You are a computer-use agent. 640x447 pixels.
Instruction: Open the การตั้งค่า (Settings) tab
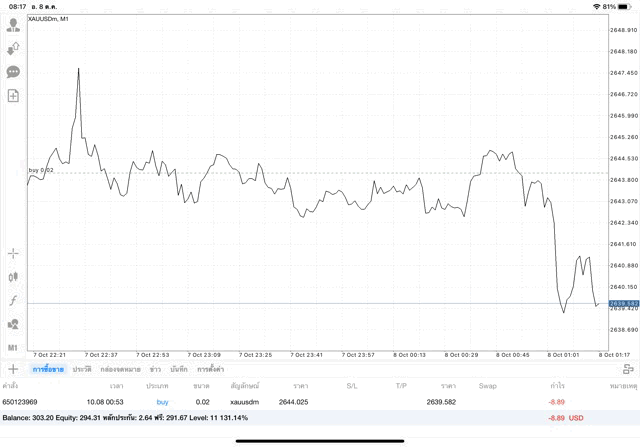click(211, 370)
